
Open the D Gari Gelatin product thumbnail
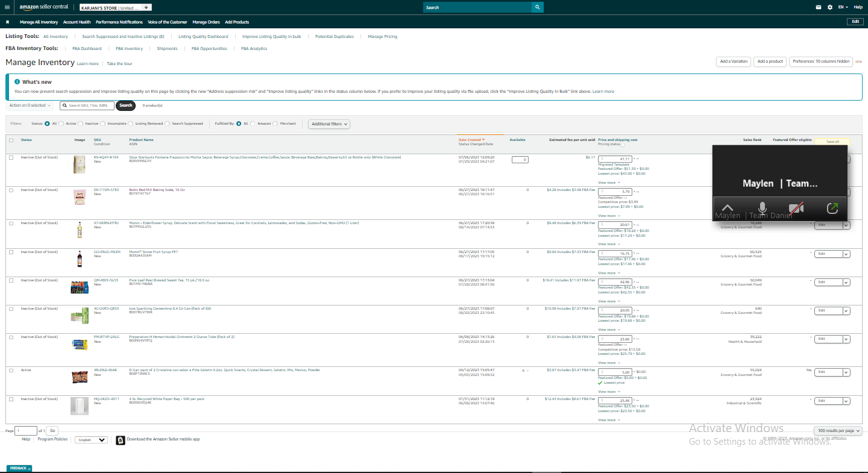[x=80, y=377]
